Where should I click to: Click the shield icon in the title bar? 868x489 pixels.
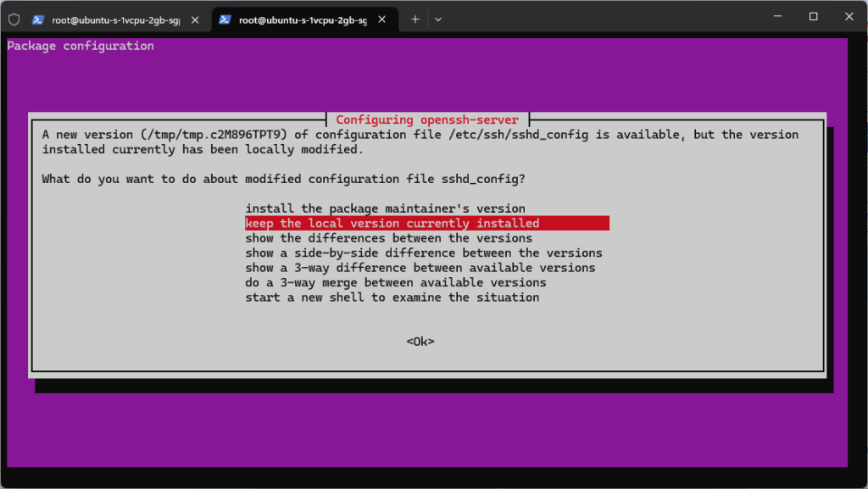tap(14, 19)
